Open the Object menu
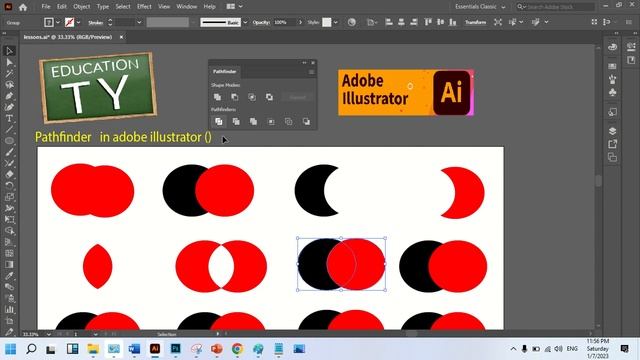 (82, 7)
